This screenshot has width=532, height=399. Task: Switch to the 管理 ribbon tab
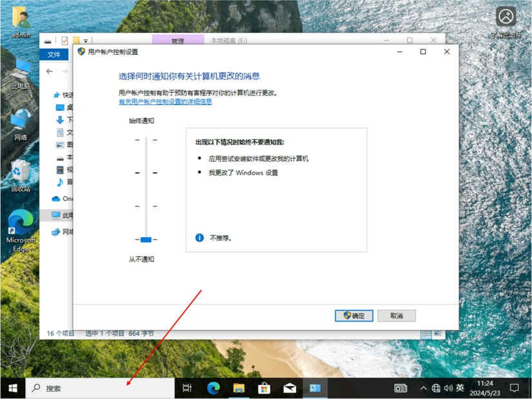coord(178,40)
